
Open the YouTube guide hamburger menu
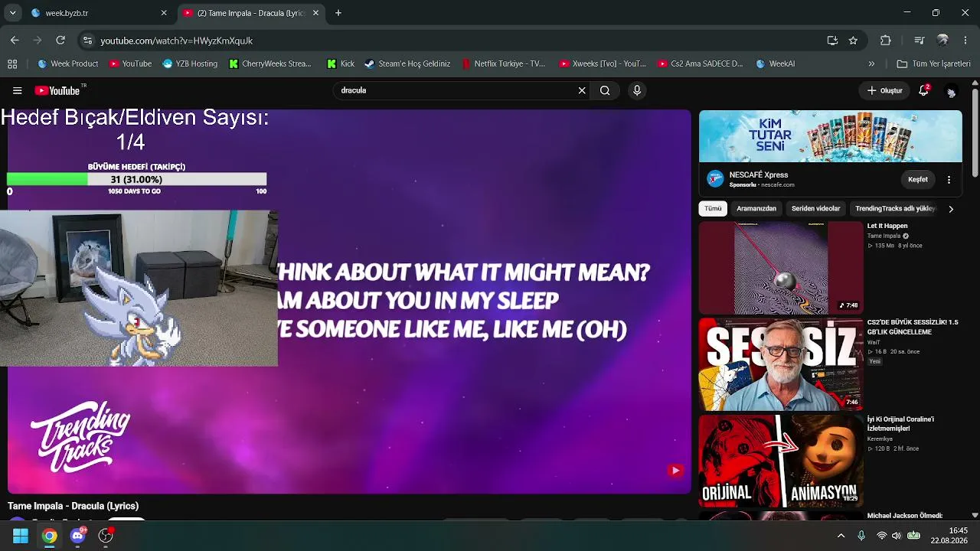[x=17, y=90]
